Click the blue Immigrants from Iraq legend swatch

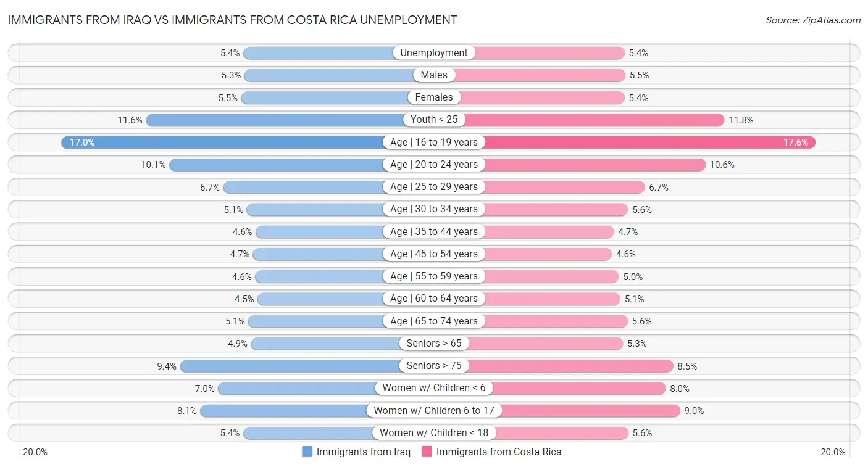[x=307, y=452]
